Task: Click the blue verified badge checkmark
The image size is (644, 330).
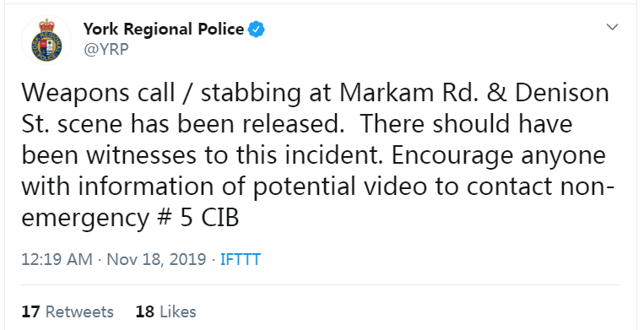Action: click(256, 30)
